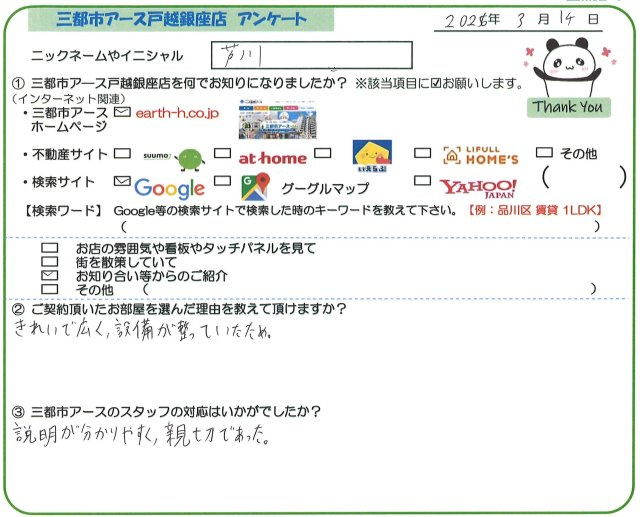The height and width of the screenshot is (517, 640).
Task: Click the nickname input box
Action: coord(312,55)
